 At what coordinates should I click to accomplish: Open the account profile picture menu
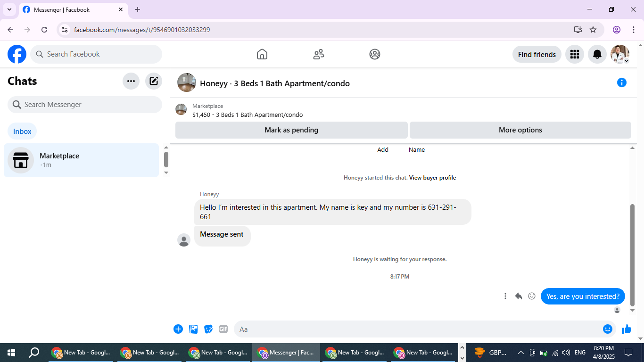pyautogui.click(x=620, y=54)
